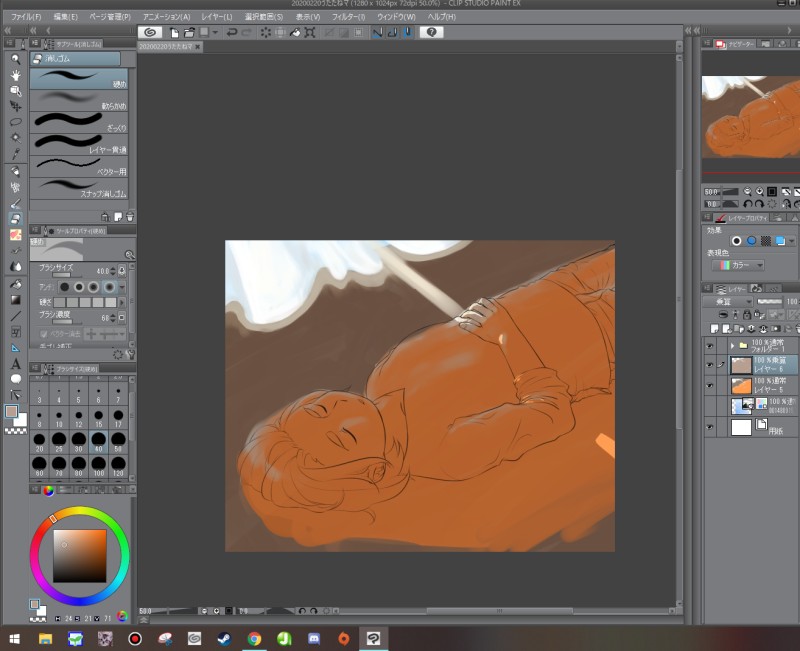Select the Fill bucket tool
This screenshot has width=800, height=651.
16,284
